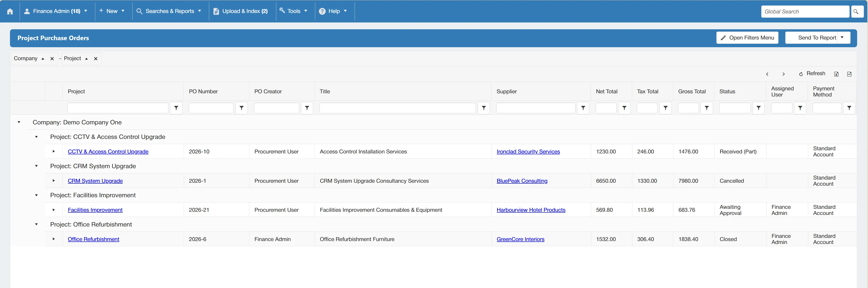This screenshot has height=288, width=868.
Task: Click the Refresh button
Action: pos(812,74)
